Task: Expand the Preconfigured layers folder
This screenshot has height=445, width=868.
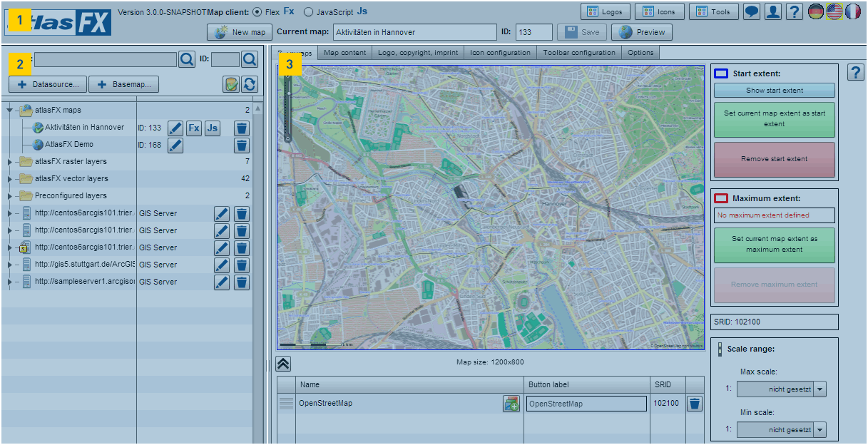Action: coord(10,196)
